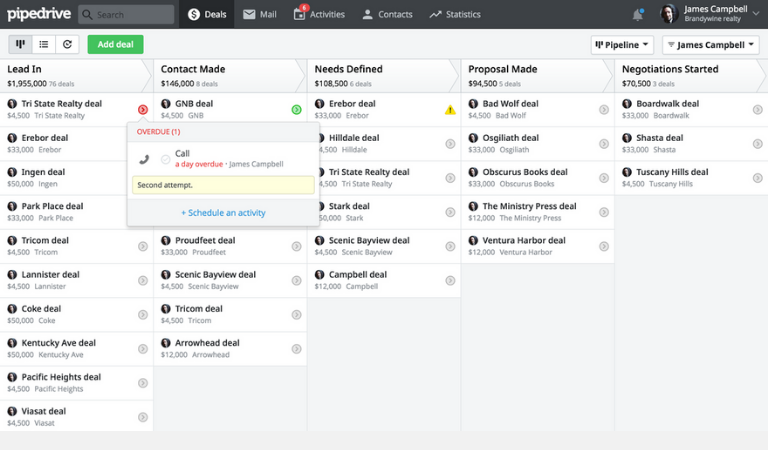Image resolution: width=768 pixels, height=450 pixels.
Task: Click the activity icon on Proudfeet deal
Action: [296, 246]
